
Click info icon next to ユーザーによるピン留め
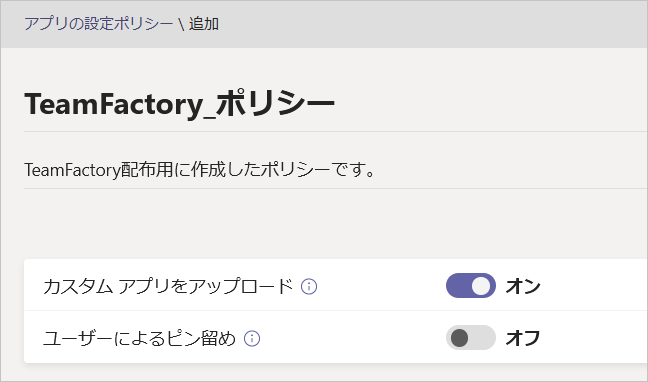tap(252, 339)
